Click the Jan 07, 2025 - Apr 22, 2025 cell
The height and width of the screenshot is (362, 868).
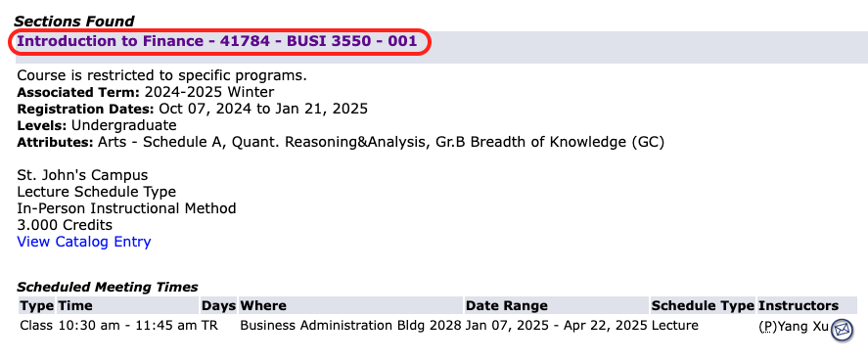point(557,326)
